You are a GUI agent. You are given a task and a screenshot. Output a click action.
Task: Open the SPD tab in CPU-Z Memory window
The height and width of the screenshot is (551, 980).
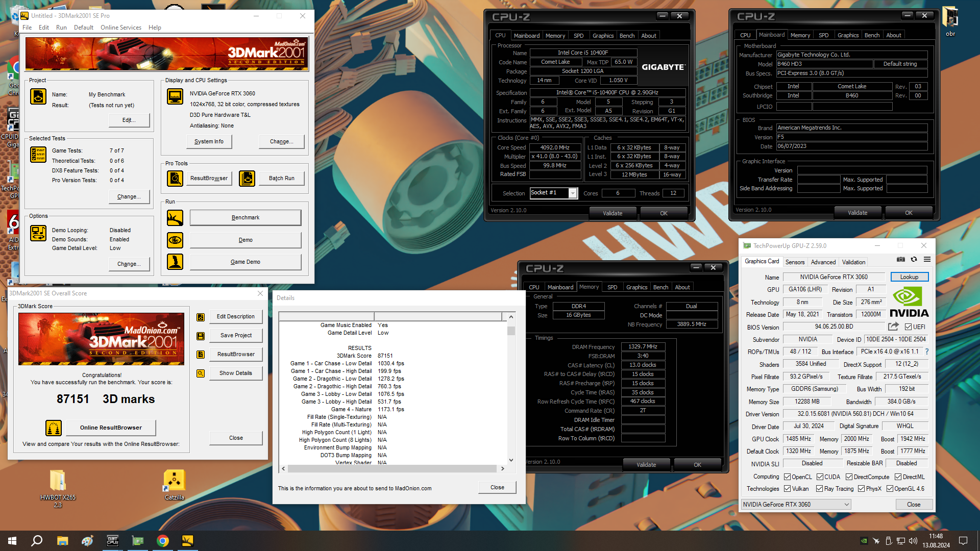pyautogui.click(x=612, y=287)
